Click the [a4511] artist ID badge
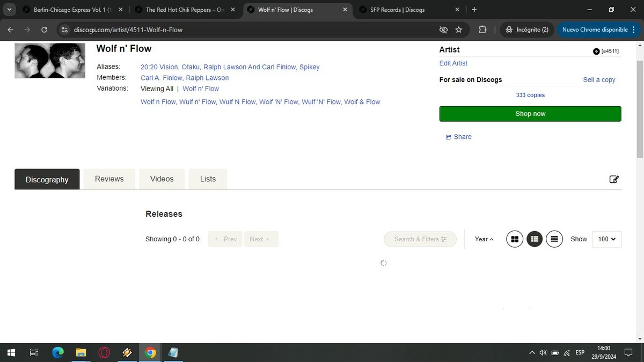 pyautogui.click(x=606, y=51)
